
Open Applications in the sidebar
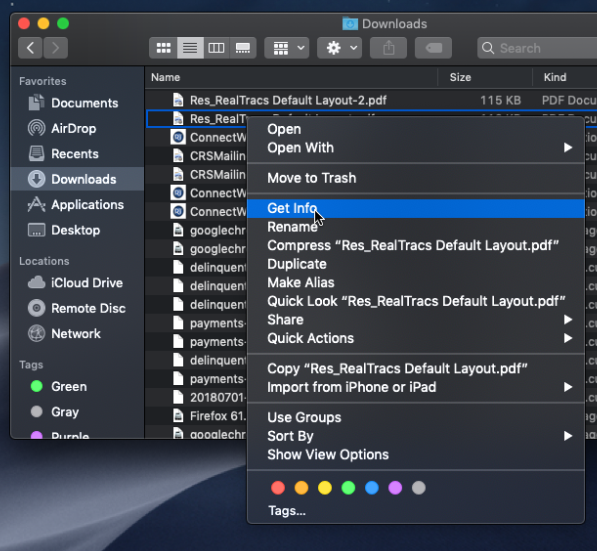pos(77,204)
